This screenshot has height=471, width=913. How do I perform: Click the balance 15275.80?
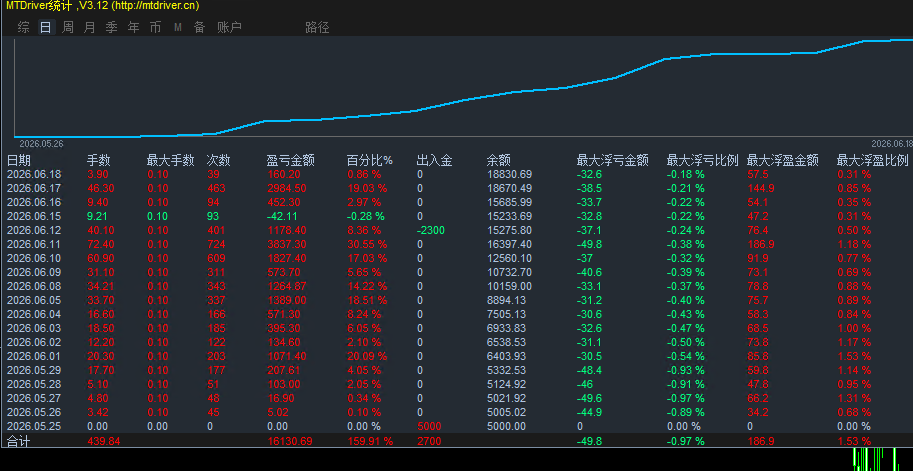pos(509,231)
